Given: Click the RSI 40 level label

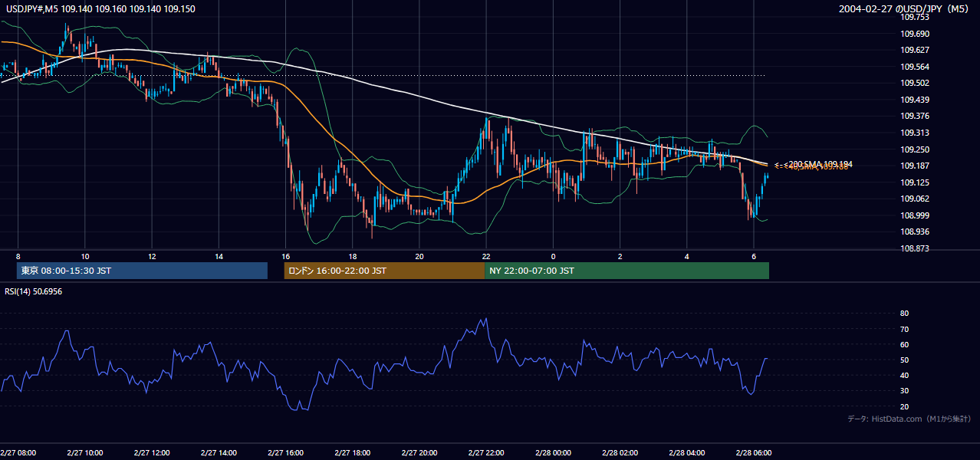Looking at the screenshot, I should 904,375.
